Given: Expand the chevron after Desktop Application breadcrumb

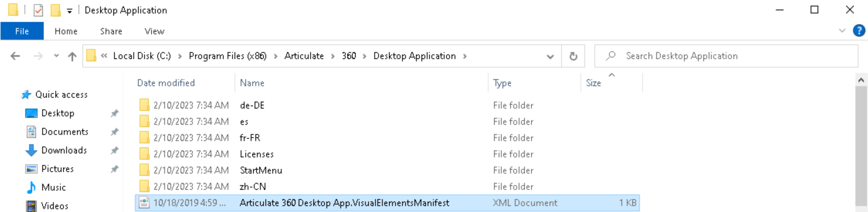Looking at the screenshot, I should [x=465, y=56].
